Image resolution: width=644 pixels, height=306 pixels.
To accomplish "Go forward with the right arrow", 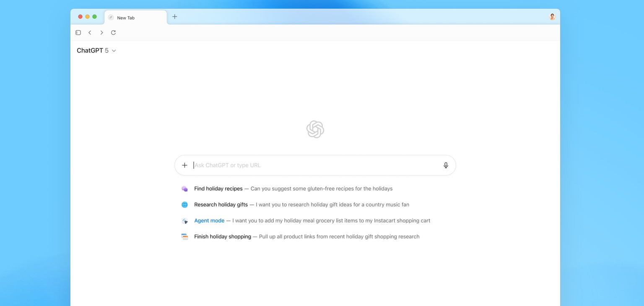I will click(101, 33).
